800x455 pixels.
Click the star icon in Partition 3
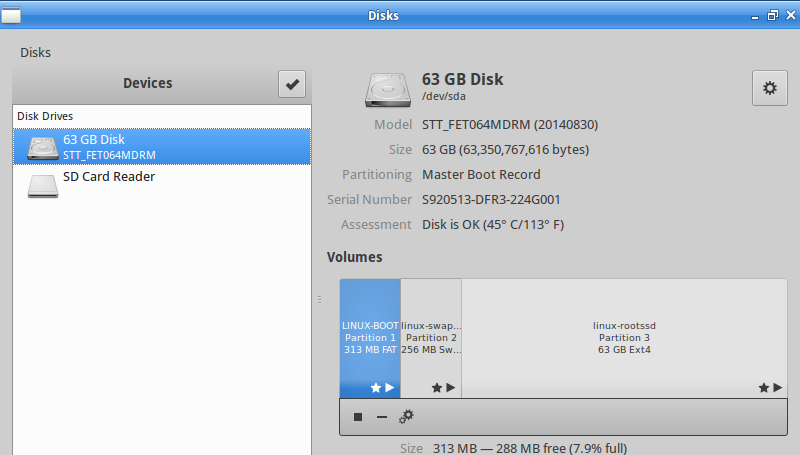point(763,388)
